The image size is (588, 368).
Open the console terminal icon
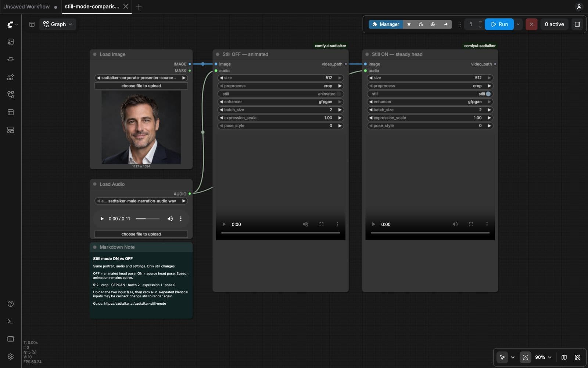point(11,321)
